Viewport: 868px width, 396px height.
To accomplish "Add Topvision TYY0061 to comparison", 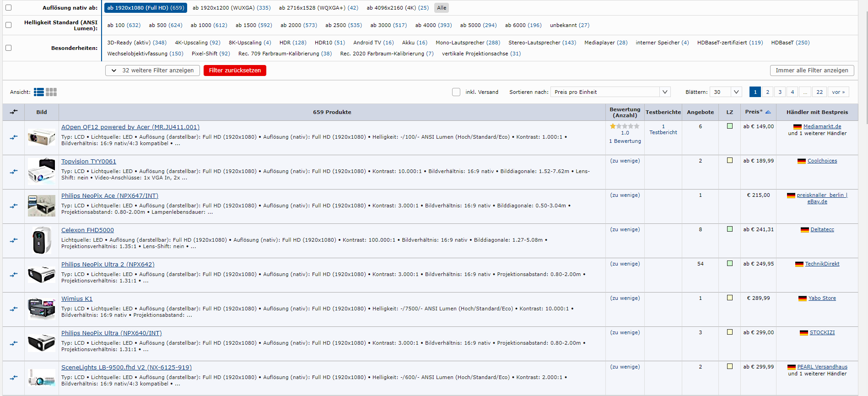I will pyautogui.click(x=14, y=172).
